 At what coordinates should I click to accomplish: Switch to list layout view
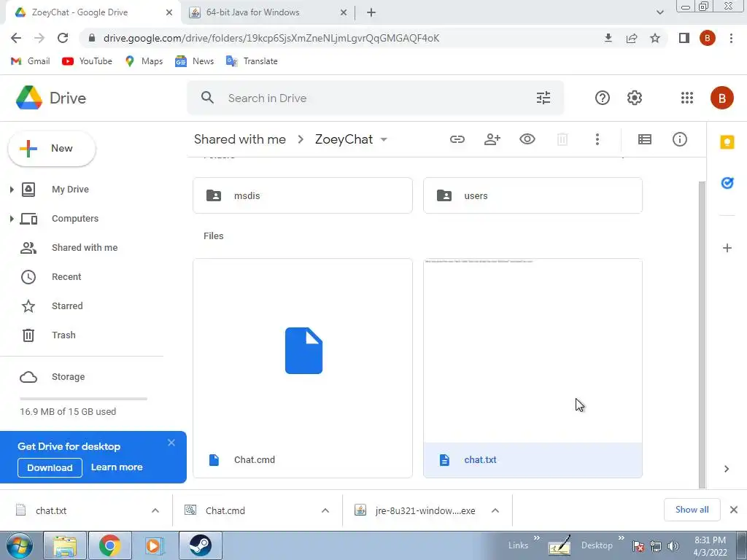click(x=645, y=139)
